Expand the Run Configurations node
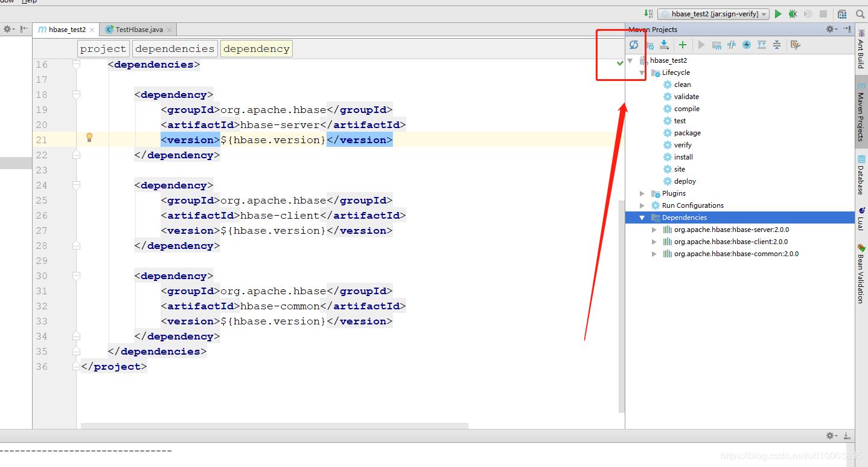Viewport: 868px width, 467px height. (x=642, y=205)
